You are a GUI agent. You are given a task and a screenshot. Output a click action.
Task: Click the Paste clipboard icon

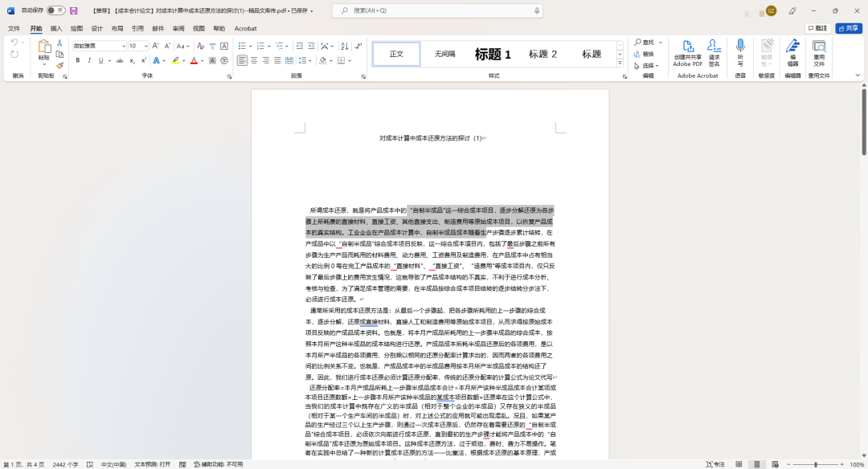point(43,47)
